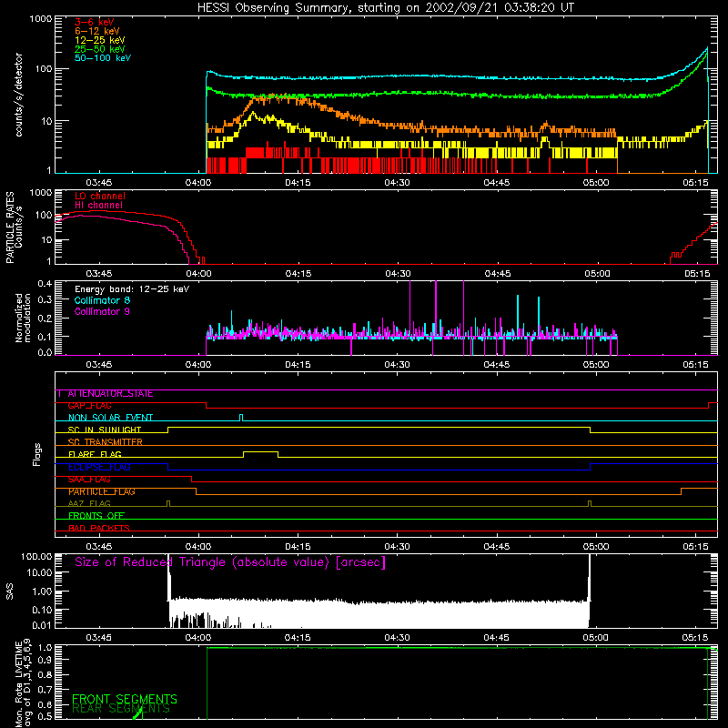Click the 10.00 tick value on SAS axis

tap(39, 572)
